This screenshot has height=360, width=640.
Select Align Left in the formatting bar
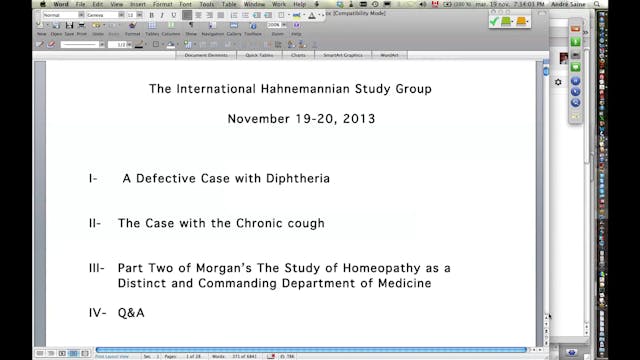point(187,16)
